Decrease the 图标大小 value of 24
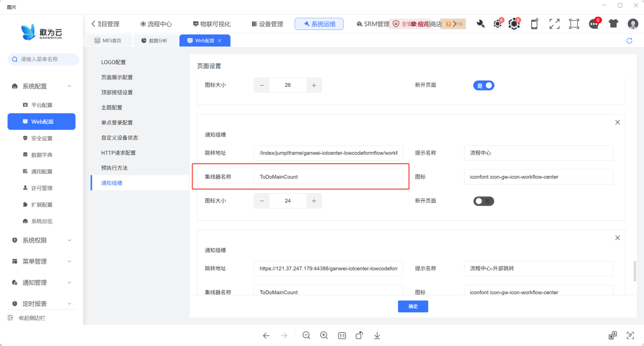 (262, 201)
